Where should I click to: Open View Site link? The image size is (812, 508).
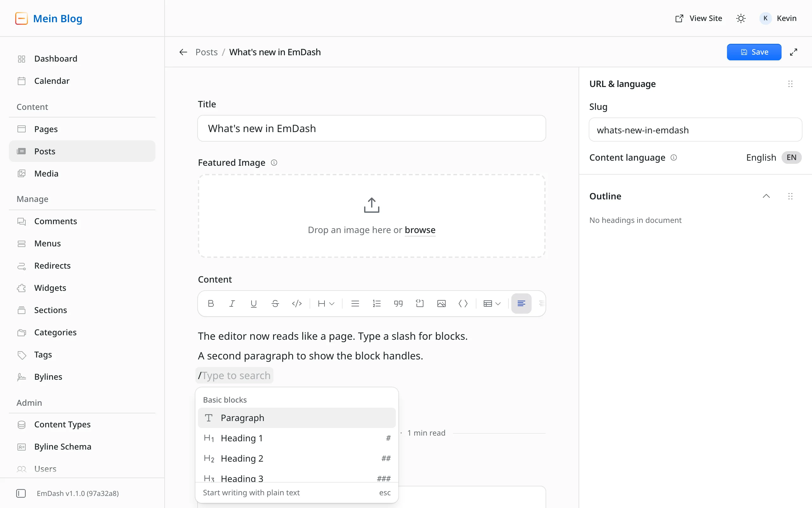click(x=698, y=18)
